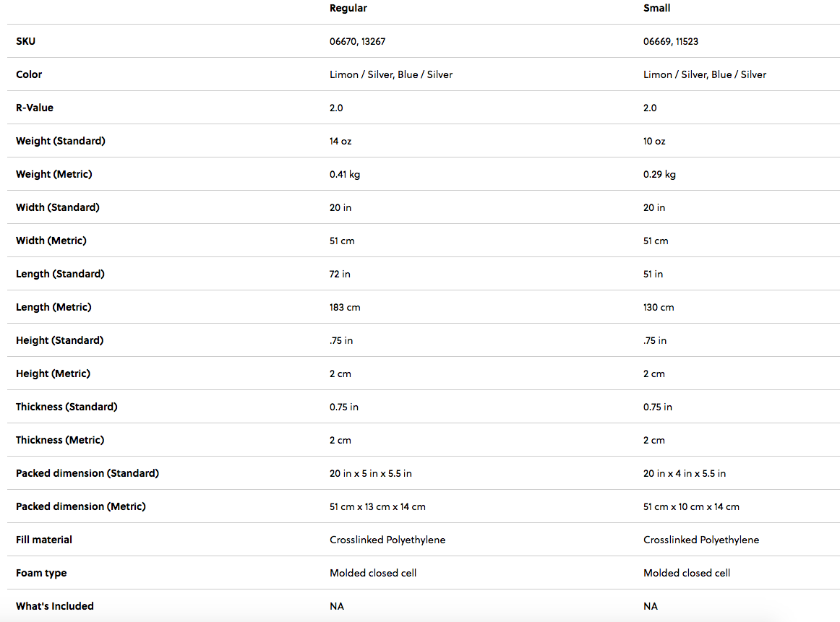Click Regular packed dimension 20 in x 5 in x 5.5 in

click(370, 473)
